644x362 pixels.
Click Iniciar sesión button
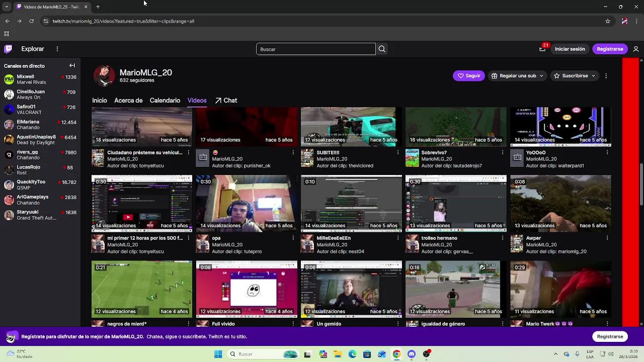570,49
